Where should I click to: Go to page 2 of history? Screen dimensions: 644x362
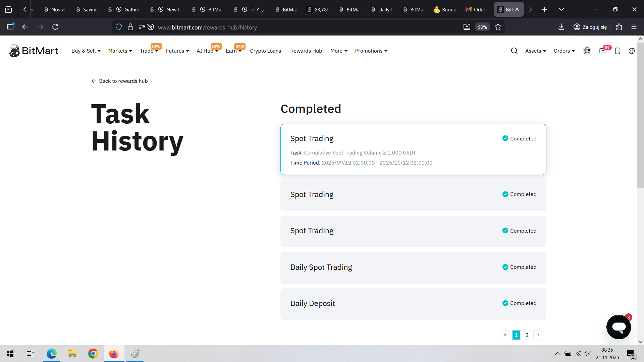pyautogui.click(x=527, y=335)
